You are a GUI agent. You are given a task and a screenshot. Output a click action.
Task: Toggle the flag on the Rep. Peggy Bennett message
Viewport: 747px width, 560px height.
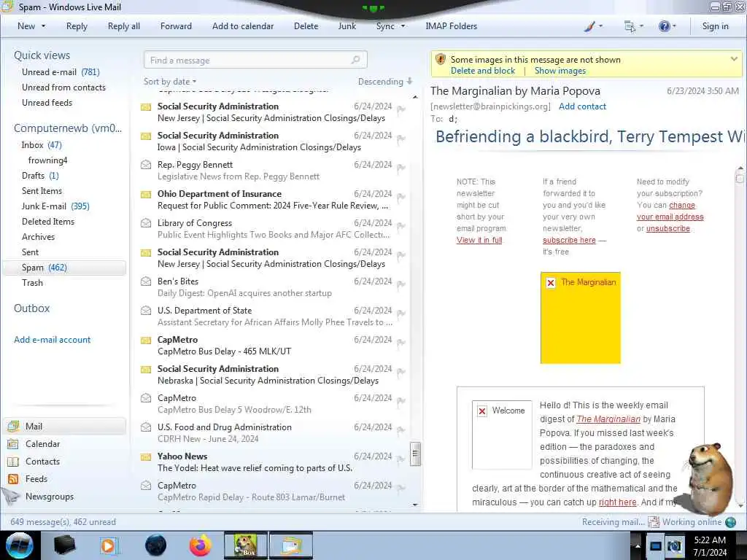click(401, 168)
